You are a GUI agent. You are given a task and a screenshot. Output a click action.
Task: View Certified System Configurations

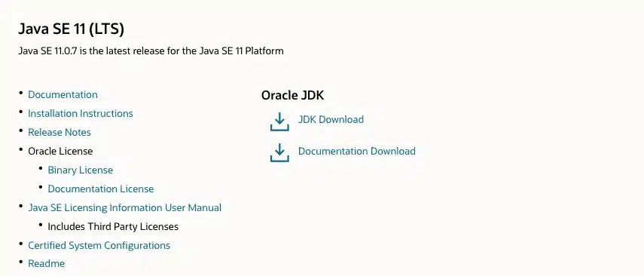(99, 246)
